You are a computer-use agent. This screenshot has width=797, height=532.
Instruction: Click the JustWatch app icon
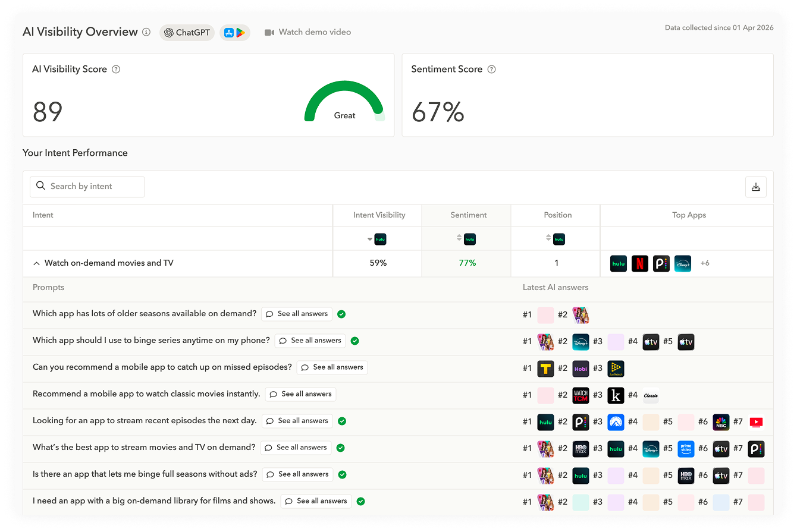[x=616, y=369]
